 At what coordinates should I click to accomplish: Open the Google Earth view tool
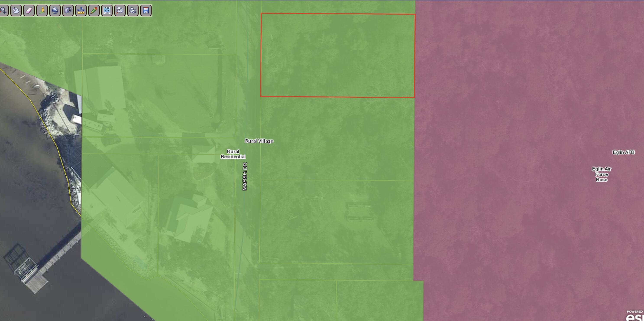click(55, 10)
